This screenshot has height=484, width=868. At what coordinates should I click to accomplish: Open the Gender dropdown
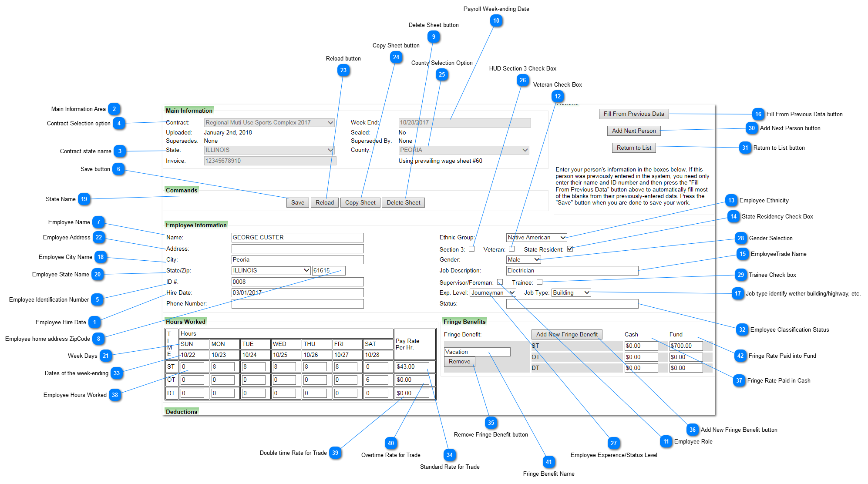tap(524, 259)
